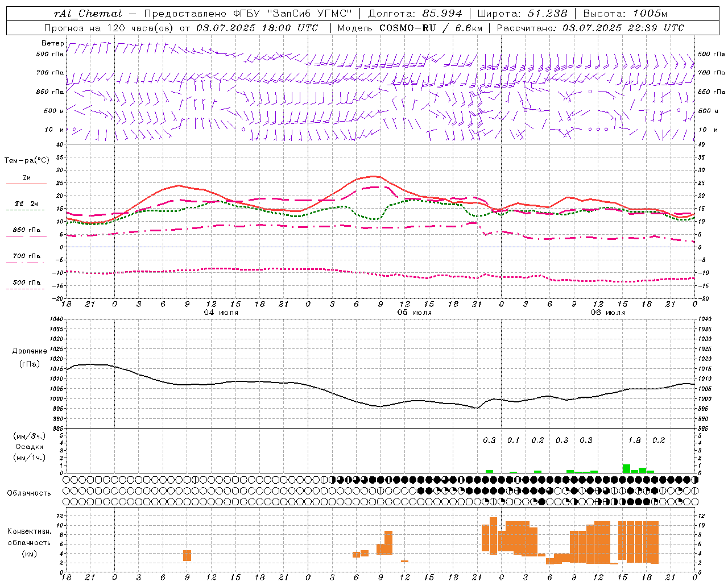This screenshot has width=728, height=582.
Task: Click the "Рассчитано: 03.07.2025 22:39 UTC" timestamp
Action: pos(590,28)
